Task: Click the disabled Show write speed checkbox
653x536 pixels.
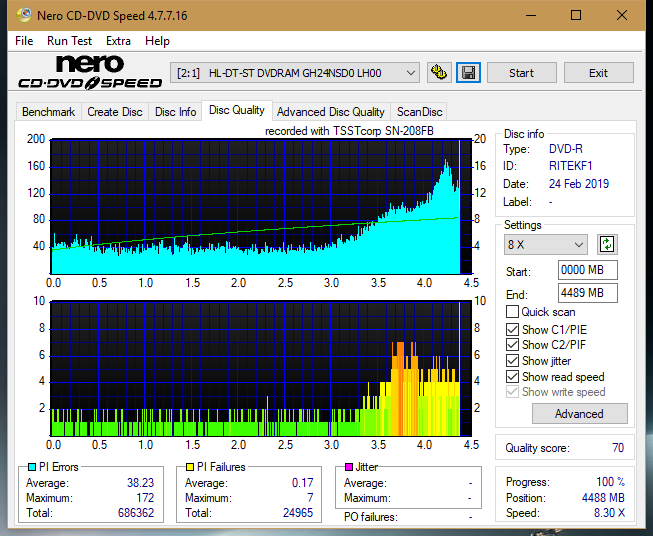Action: [512, 392]
